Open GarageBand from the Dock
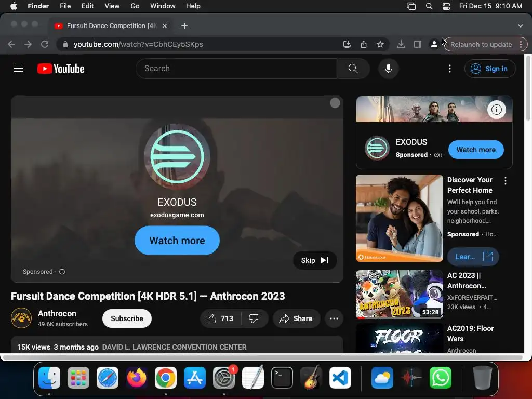 pyautogui.click(x=311, y=378)
